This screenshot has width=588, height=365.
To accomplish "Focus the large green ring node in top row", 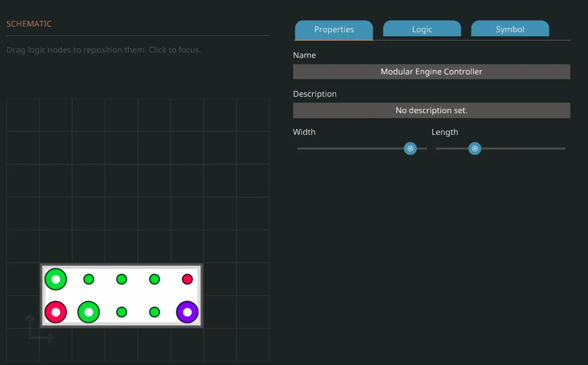I will [x=56, y=279].
